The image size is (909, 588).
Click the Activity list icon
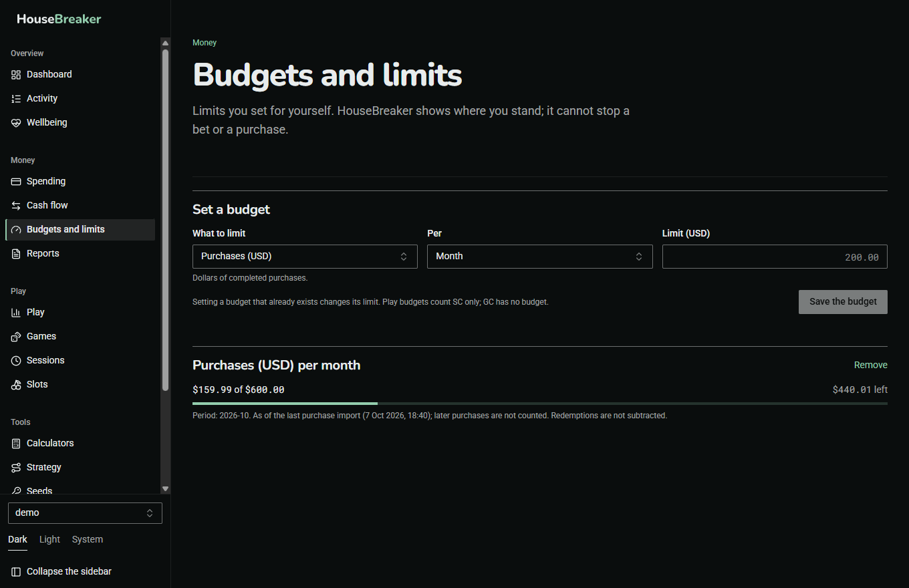pos(16,98)
